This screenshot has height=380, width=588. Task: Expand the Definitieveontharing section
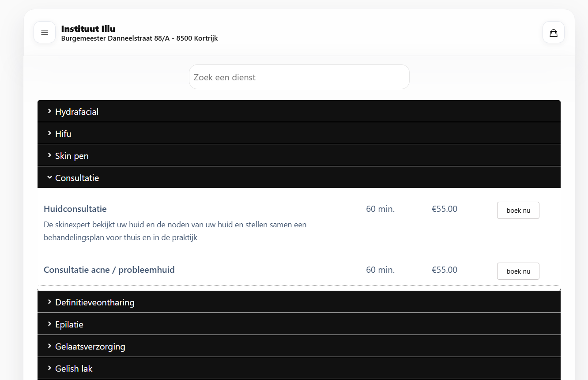[x=94, y=302]
